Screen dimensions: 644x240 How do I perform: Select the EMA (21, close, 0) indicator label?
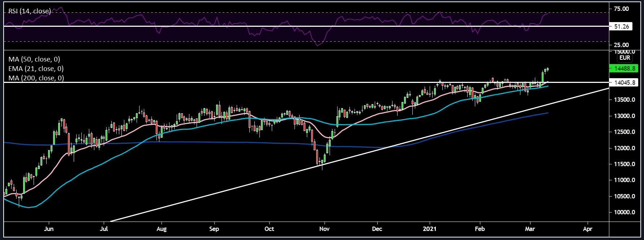tap(36, 68)
